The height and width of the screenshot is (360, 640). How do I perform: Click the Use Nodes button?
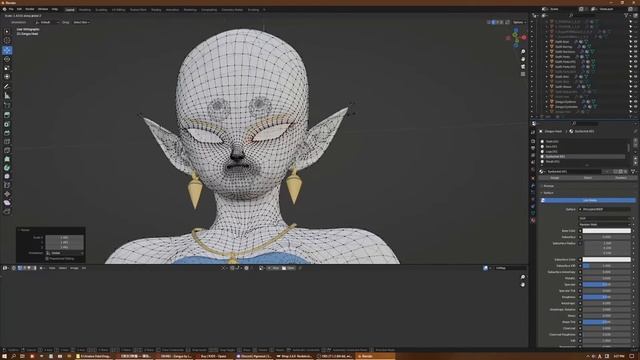(589, 200)
